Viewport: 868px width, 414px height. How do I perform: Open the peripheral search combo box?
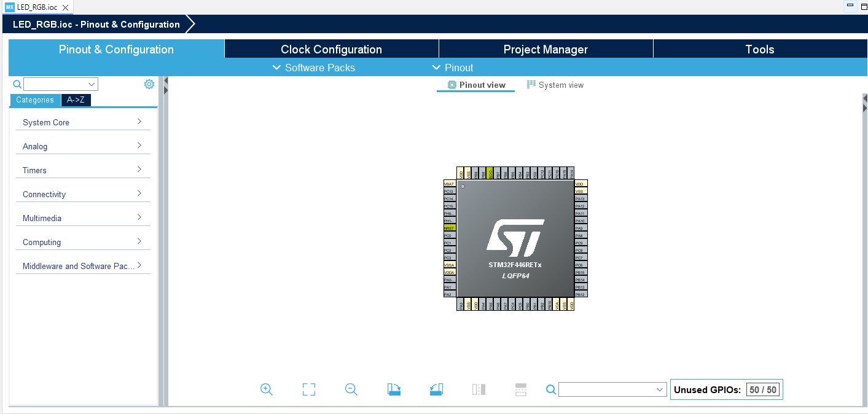coord(60,84)
